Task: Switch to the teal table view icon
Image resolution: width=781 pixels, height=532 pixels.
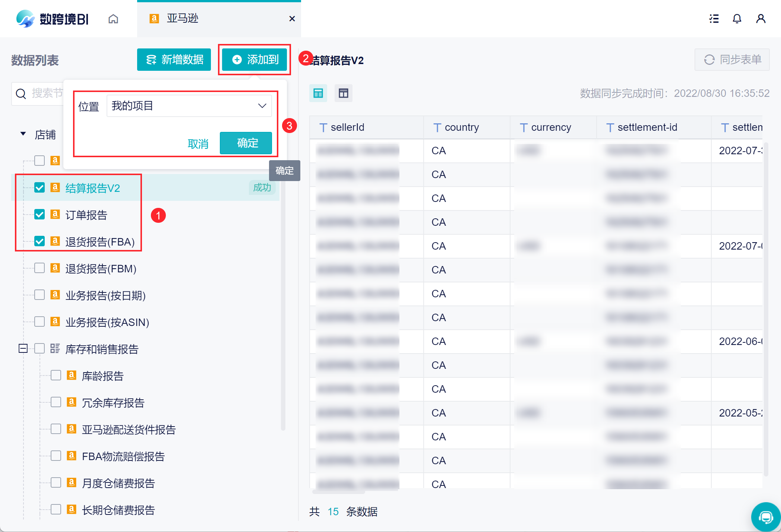Action: [x=318, y=93]
